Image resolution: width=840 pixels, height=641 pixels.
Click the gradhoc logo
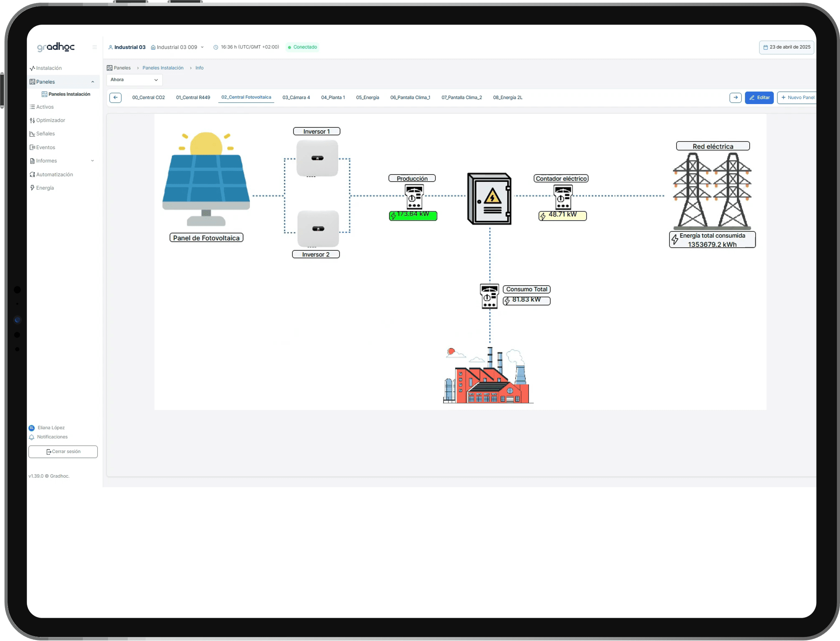pos(56,47)
